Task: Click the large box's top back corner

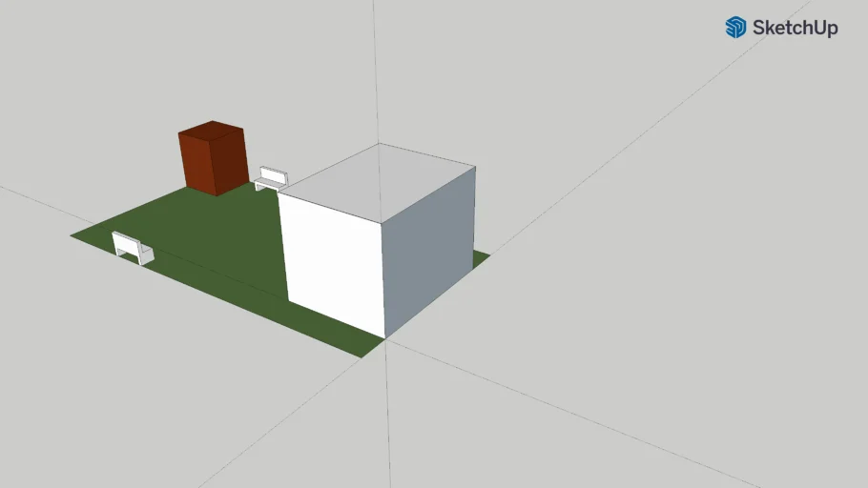Action: 379,144
